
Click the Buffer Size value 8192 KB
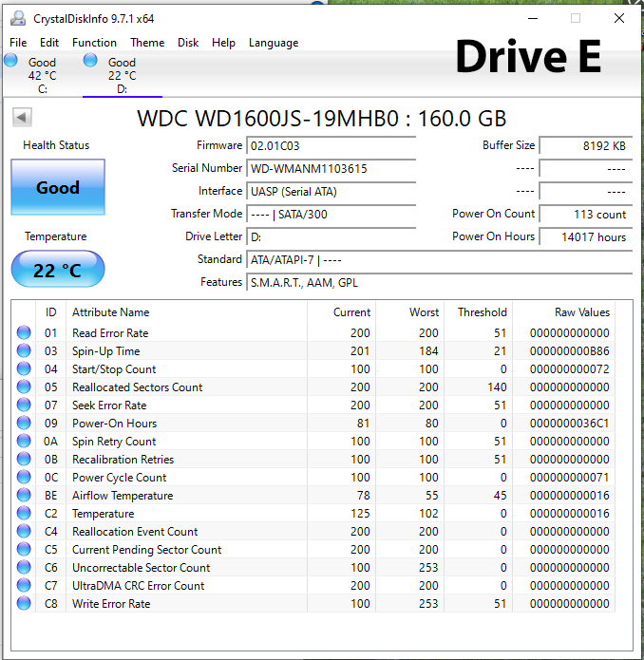[586, 146]
